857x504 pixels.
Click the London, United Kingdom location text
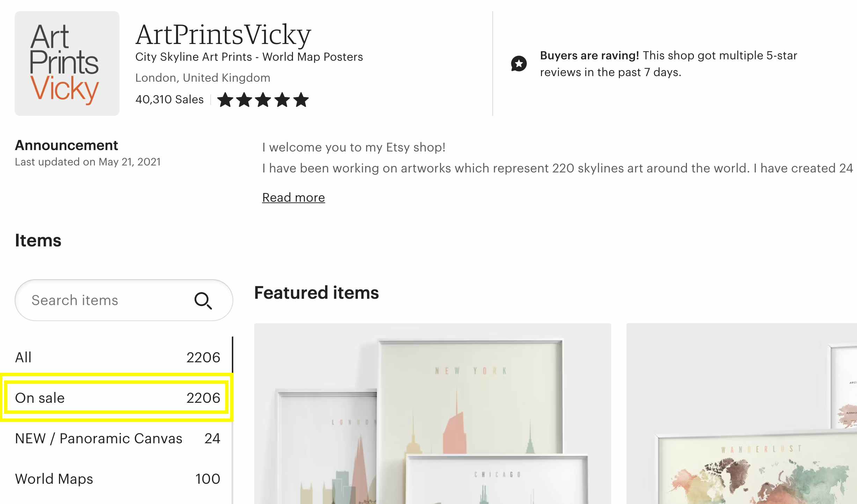pyautogui.click(x=203, y=77)
